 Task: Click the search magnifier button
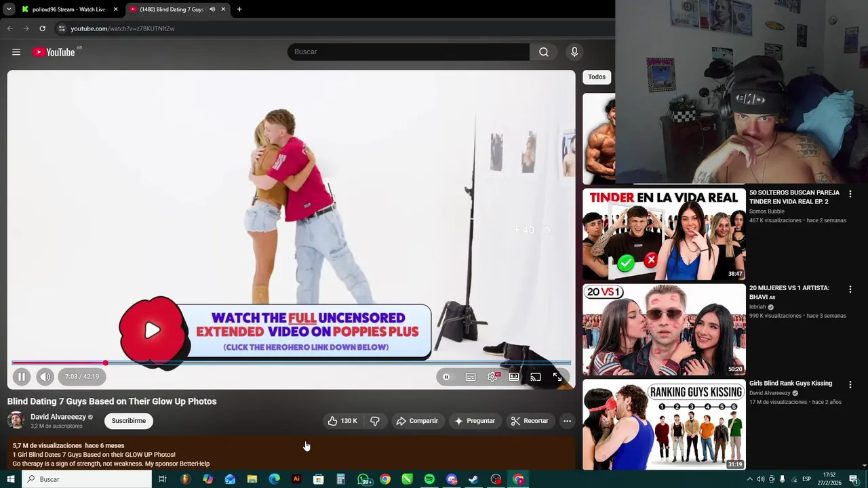click(x=544, y=52)
